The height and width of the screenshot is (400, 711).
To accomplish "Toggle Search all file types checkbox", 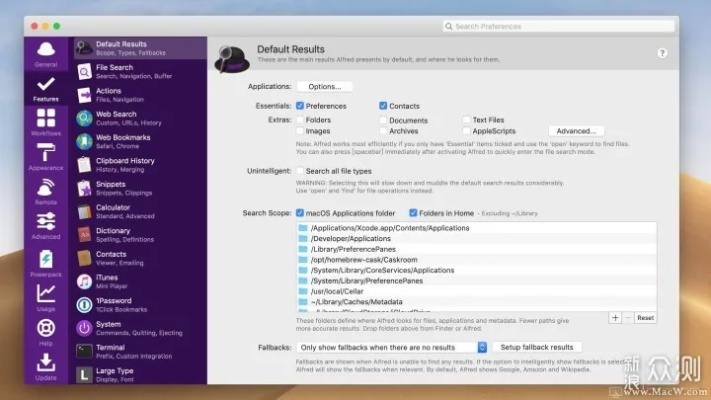I will coord(300,171).
